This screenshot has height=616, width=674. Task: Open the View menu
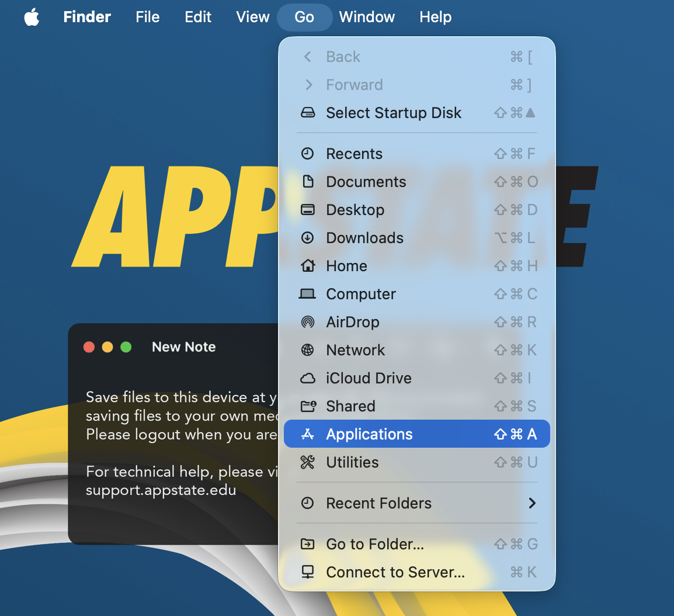click(x=253, y=17)
